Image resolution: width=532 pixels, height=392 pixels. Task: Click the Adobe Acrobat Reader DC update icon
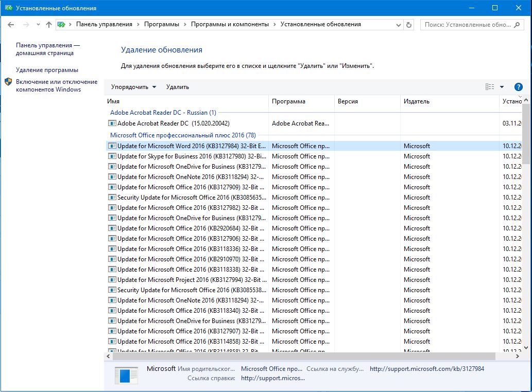coord(112,123)
